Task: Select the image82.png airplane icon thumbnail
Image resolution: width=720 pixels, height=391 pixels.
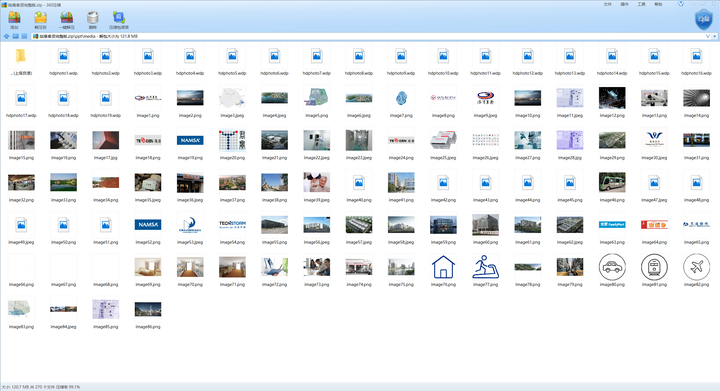Action: (x=697, y=271)
